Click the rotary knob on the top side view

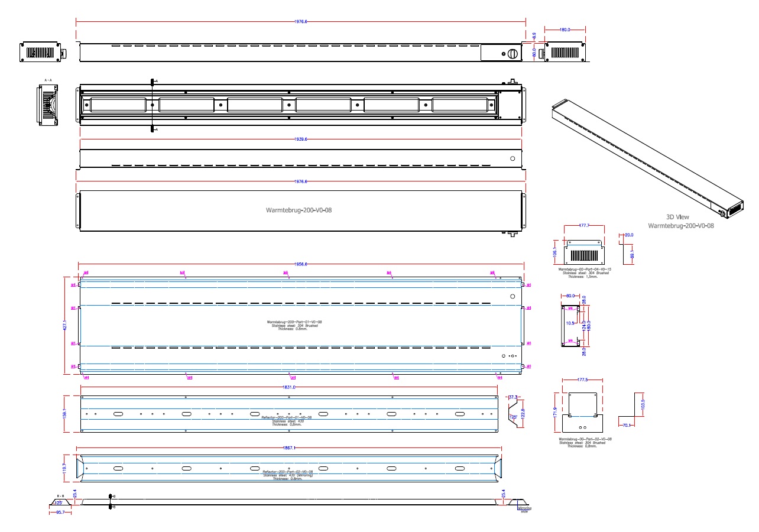point(513,54)
